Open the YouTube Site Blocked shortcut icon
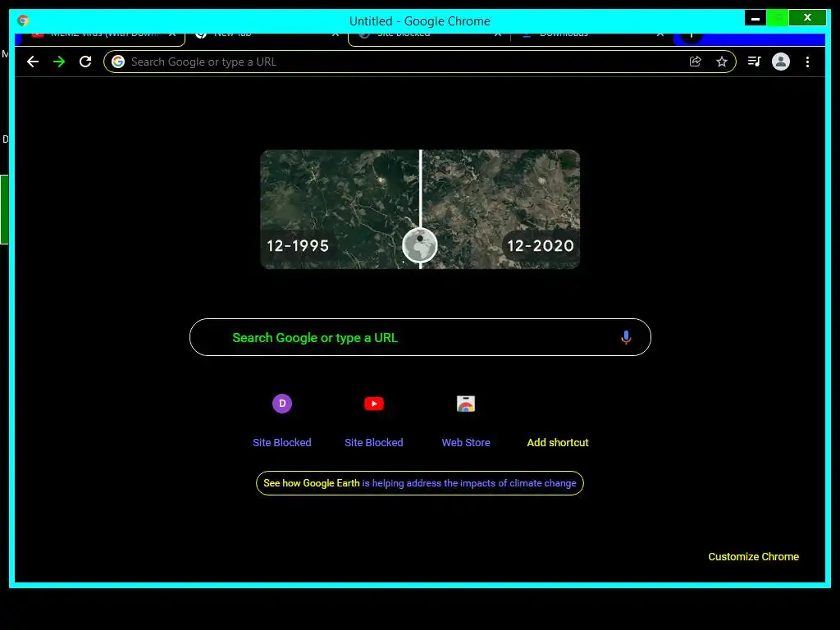Image resolution: width=840 pixels, height=630 pixels. tap(374, 404)
